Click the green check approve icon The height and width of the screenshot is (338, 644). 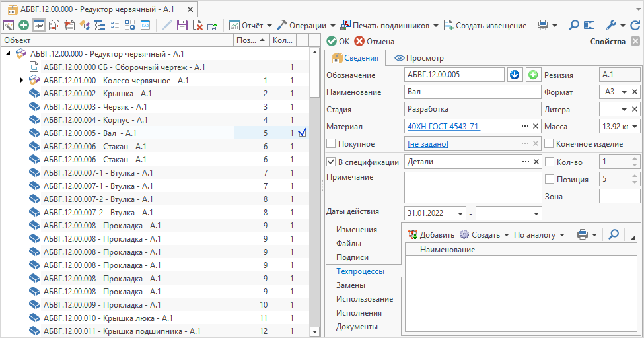213,26
